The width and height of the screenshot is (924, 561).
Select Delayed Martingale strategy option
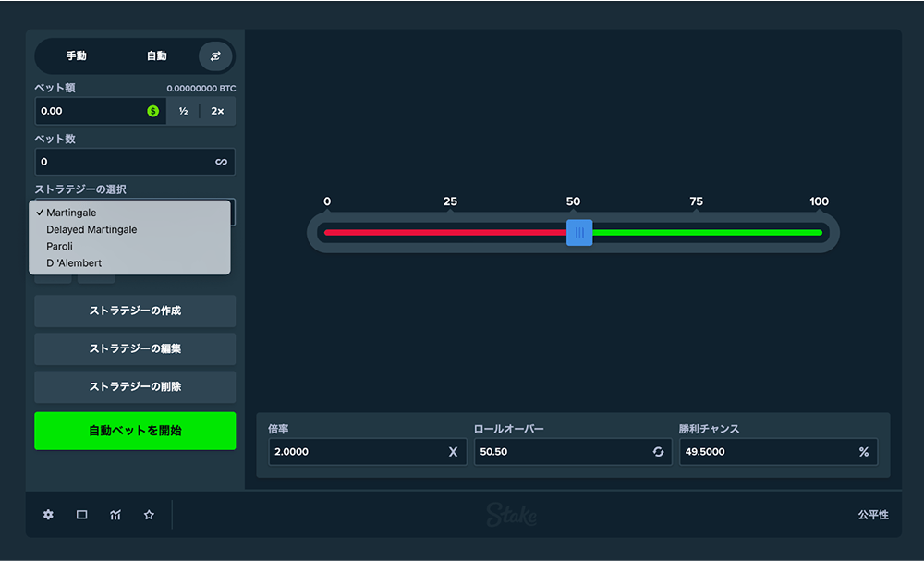(129, 229)
